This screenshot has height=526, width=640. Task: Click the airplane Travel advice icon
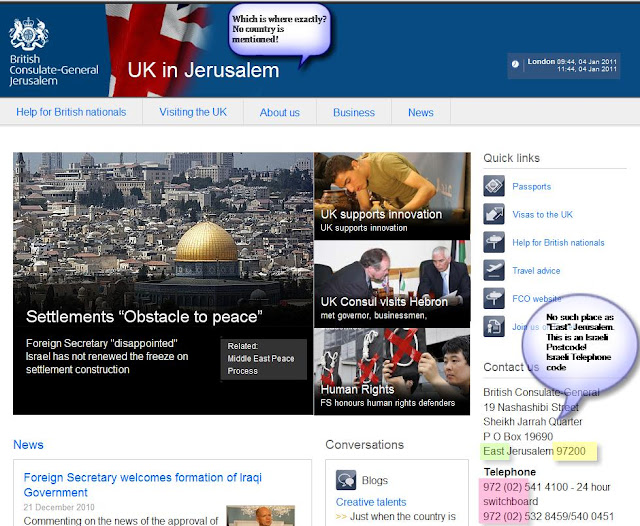click(x=494, y=270)
